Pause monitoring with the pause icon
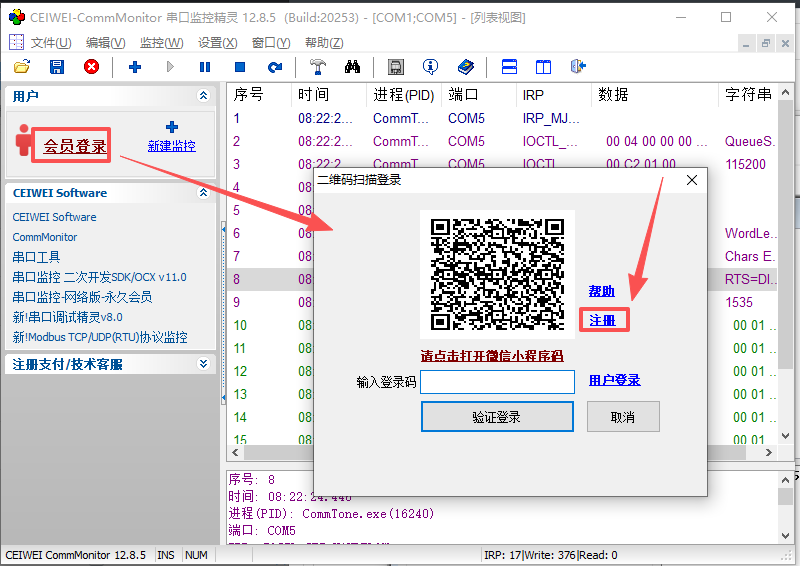 (x=205, y=67)
